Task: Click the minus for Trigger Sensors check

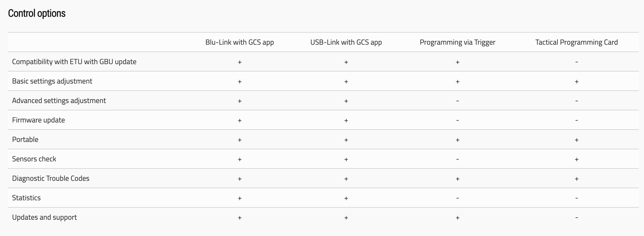Action: (x=457, y=159)
